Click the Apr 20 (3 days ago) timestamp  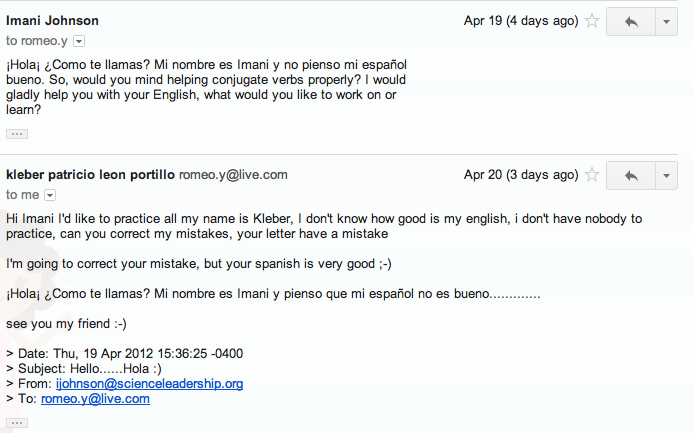click(x=521, y=174)
